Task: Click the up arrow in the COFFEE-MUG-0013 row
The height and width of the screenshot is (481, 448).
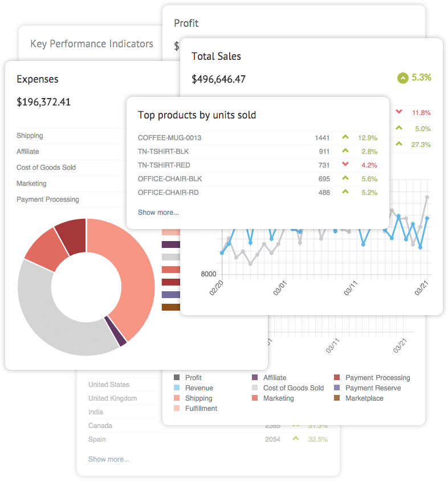Action: click(345, 137)
